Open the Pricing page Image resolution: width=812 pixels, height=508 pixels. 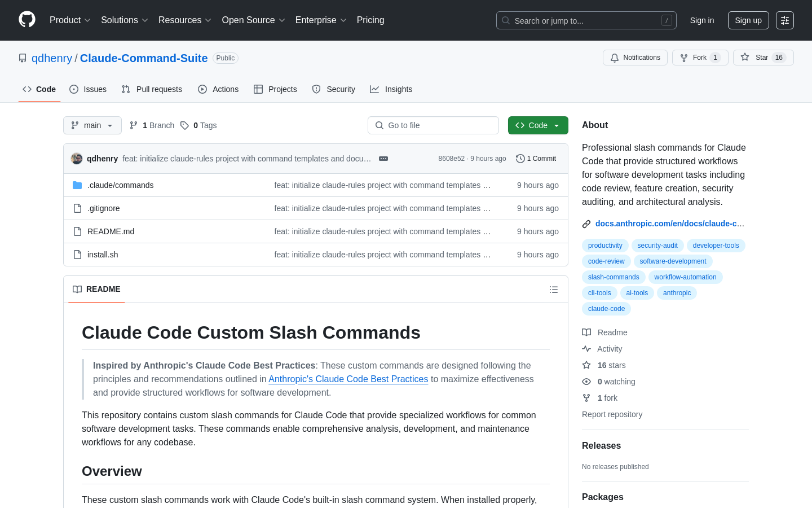pos(370,20)
